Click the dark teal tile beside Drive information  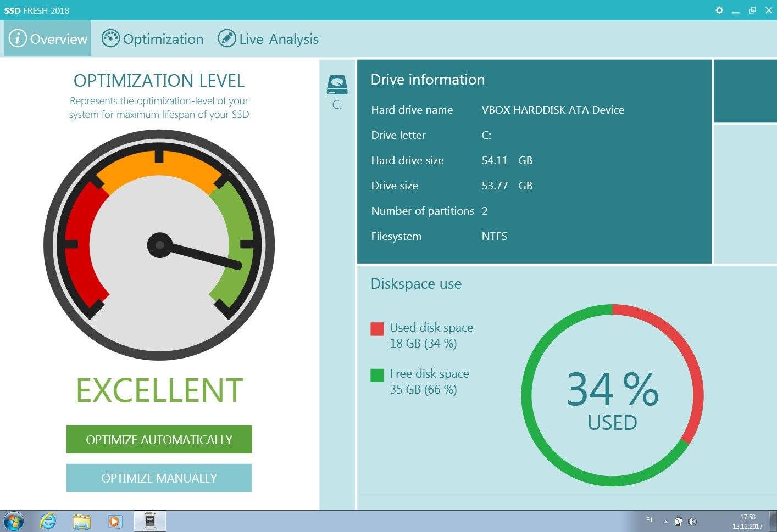(x=745, y=91)
